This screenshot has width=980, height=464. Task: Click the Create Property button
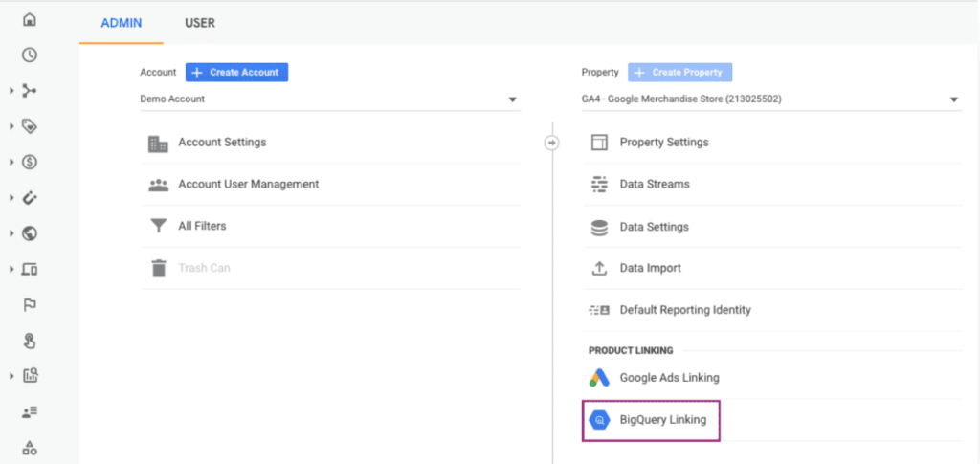click(x=680, y=73)
